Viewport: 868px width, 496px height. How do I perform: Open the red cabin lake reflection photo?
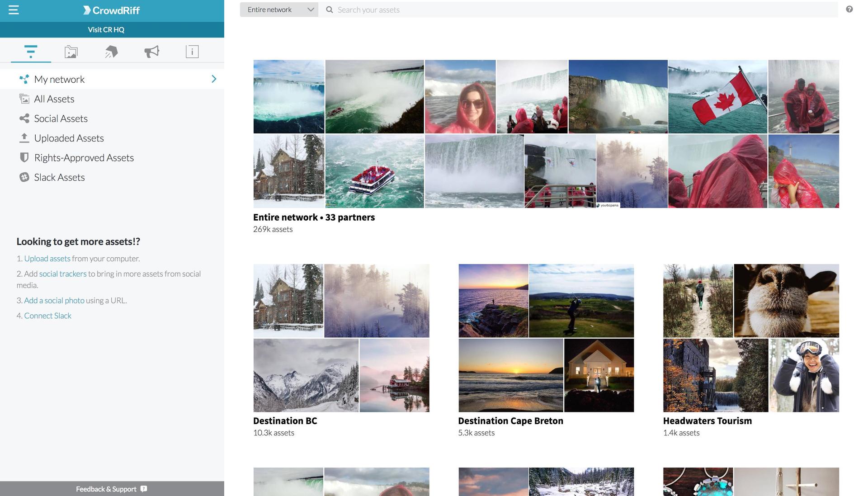[394, 375]
